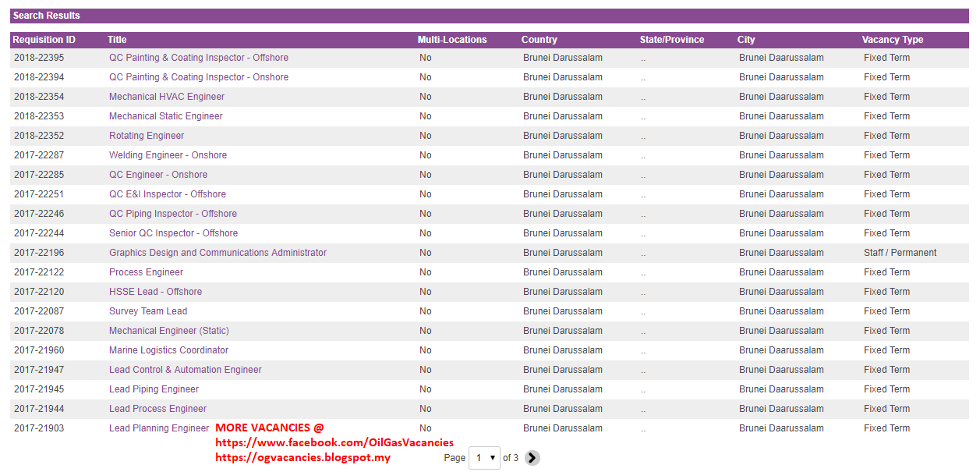This screenshot has width=980, height=472.
Task: Select requisition ID 2017-22246
Action: click(x=39, y=214)
